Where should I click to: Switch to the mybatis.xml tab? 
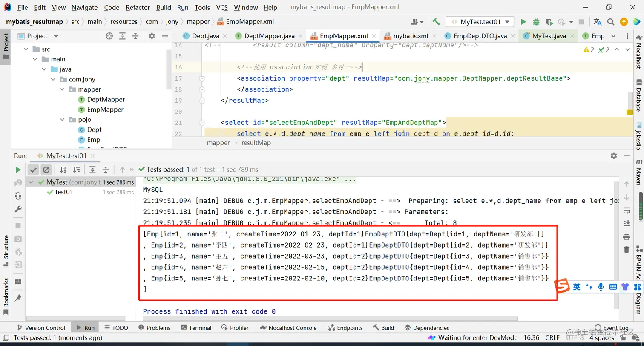tap(410, 36)
